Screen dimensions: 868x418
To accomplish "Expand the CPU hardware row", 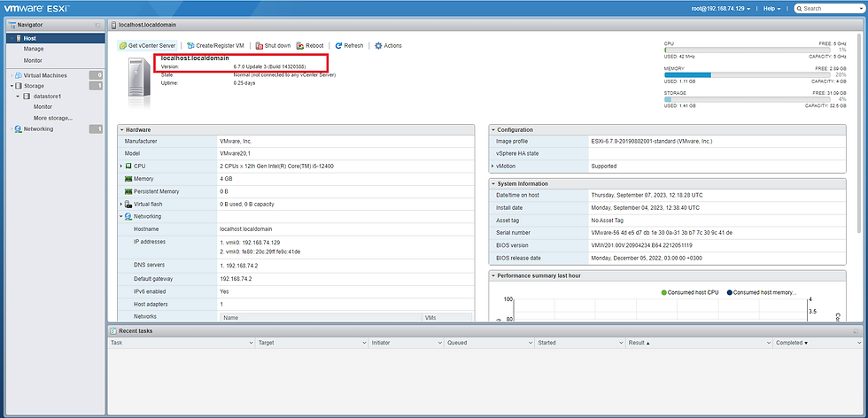I will pyautogui.click(x=121, y=166).
